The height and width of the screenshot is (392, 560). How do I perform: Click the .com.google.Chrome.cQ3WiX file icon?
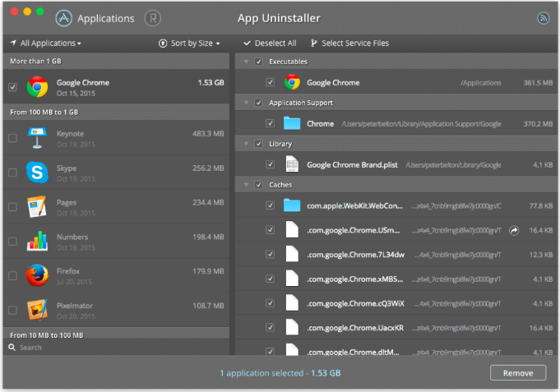coord(292,302)
